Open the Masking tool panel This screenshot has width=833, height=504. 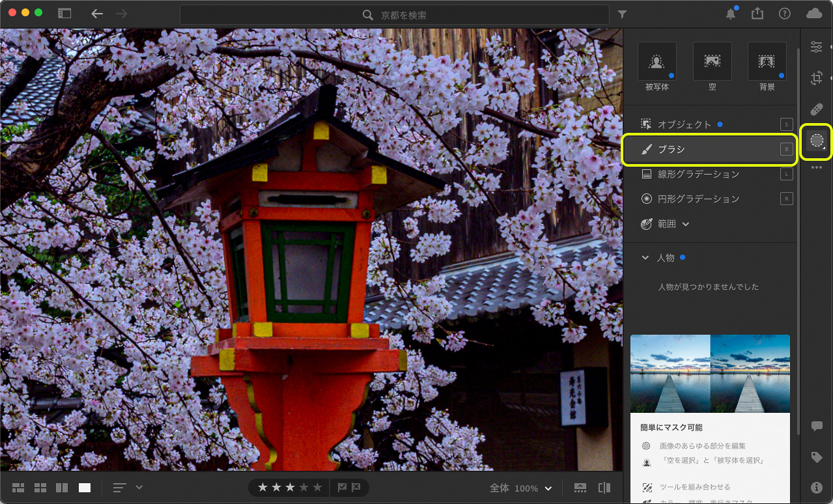(816, 141)
